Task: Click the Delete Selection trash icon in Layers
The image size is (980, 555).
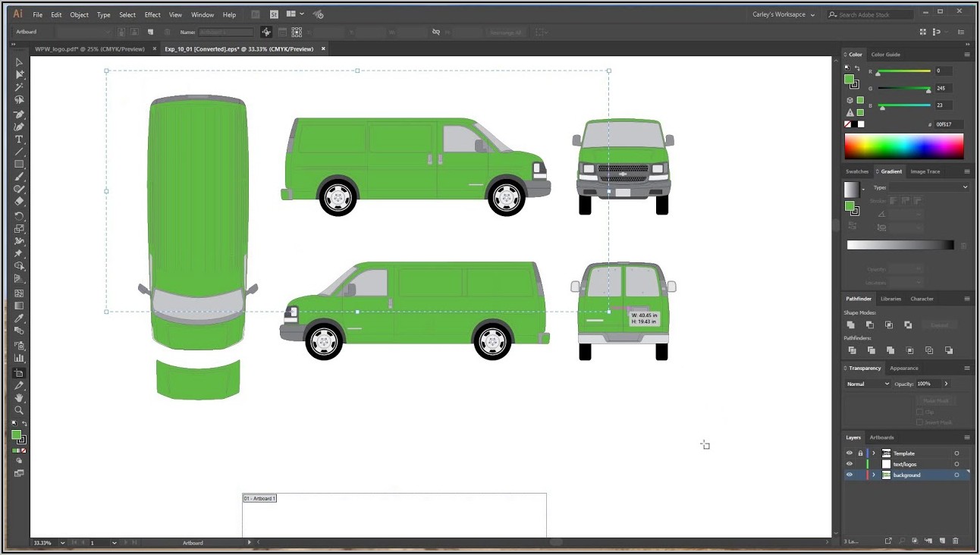Action: coord(955,541)
